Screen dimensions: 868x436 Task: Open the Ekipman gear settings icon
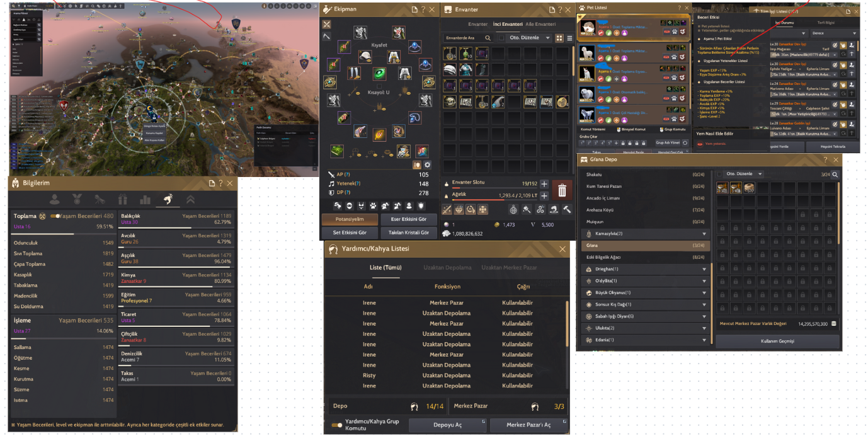(x=428, y=165)
